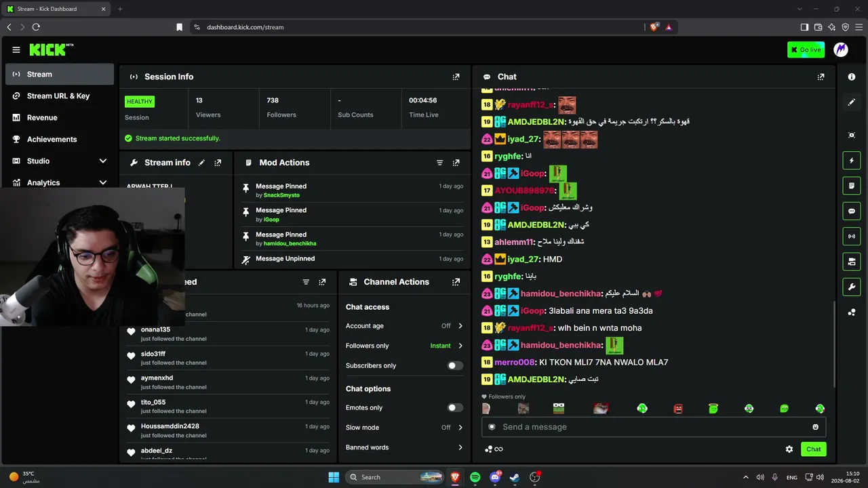Open the hamburger sidebar menu
Image resolution: width=868 pixels, height=488 pixels.
coord(16,49)
